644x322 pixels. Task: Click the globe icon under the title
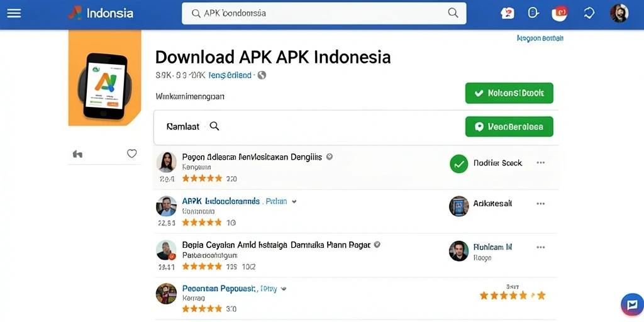[x=262, y=75]
